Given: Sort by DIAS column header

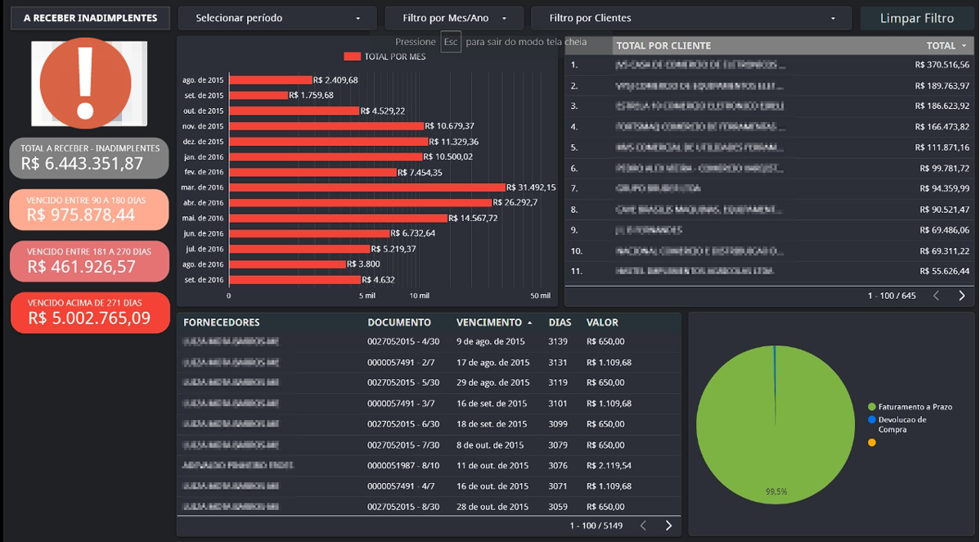Looking at the screenshot, I should pyautogui.click(x=560, y=323).
